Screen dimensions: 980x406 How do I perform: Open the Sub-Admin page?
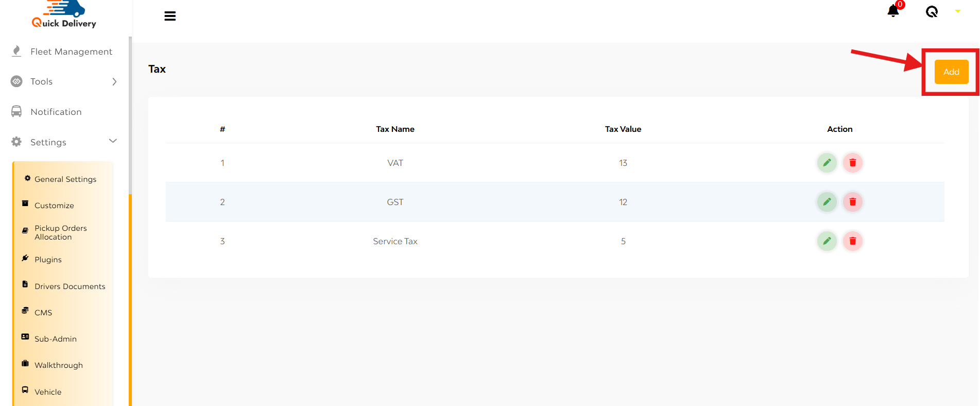pyautogui.click(x=56, y=339)
